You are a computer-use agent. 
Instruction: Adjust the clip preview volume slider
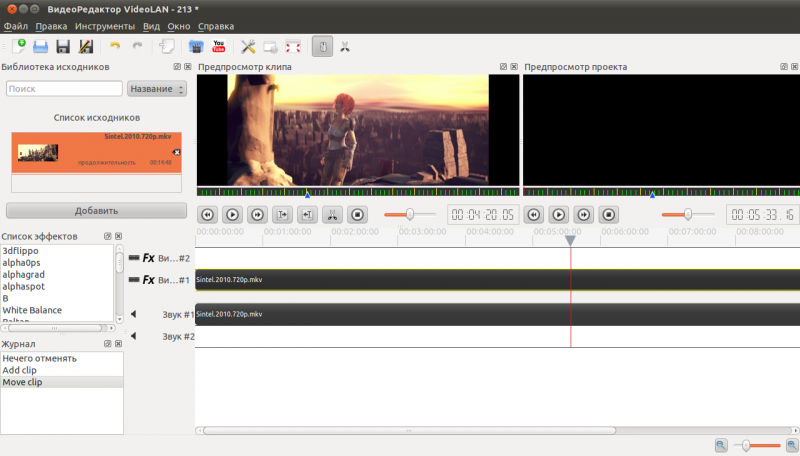410,214
